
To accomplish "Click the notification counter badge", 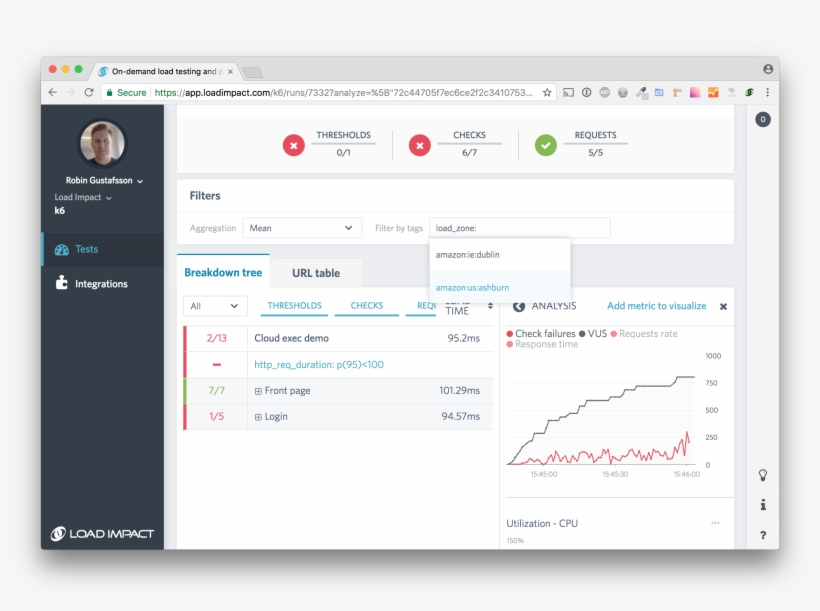I will click(763, 120).
